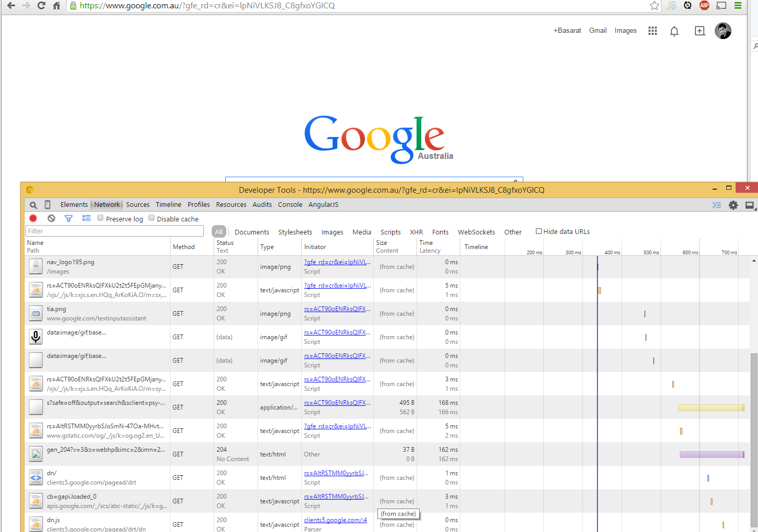This screenshot has width=758, height=532.
Task: Filter requests by XHR type
Action: pyautogui.click(x=416, y=232)
